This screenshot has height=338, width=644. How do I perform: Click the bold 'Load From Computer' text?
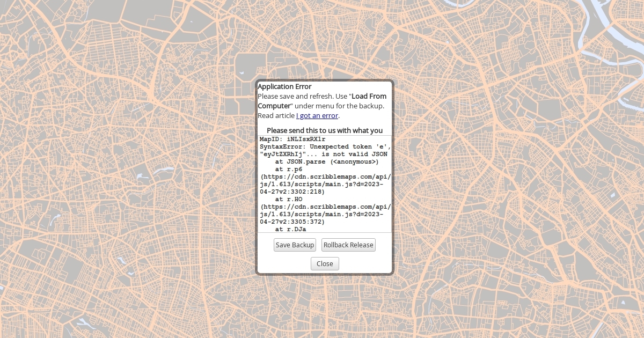(x=322, y=101)
